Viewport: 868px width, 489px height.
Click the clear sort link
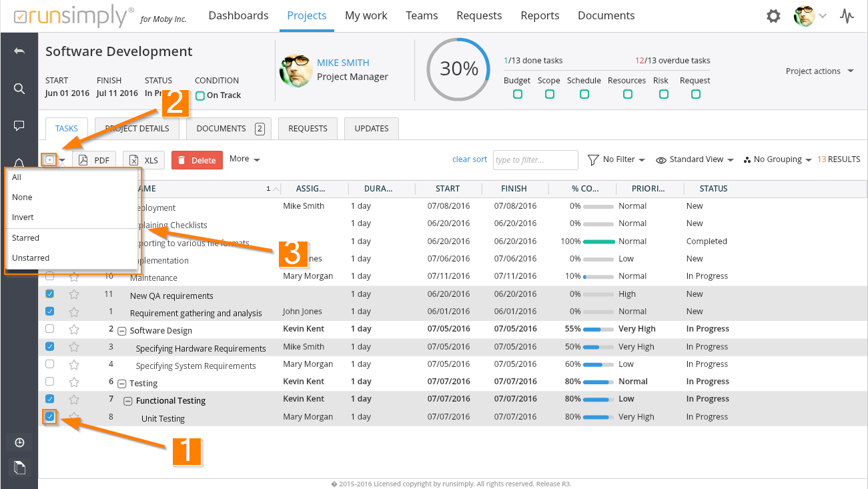click(x=469, y=159)
